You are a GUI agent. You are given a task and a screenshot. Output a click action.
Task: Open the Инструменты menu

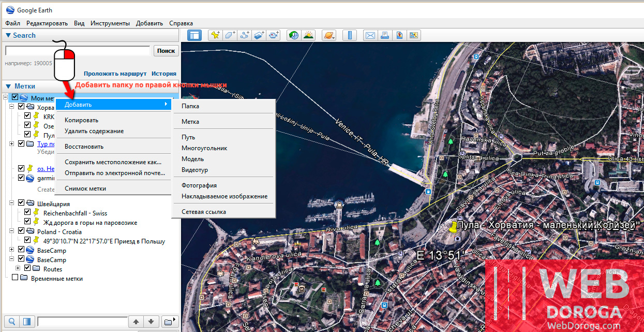110,23
